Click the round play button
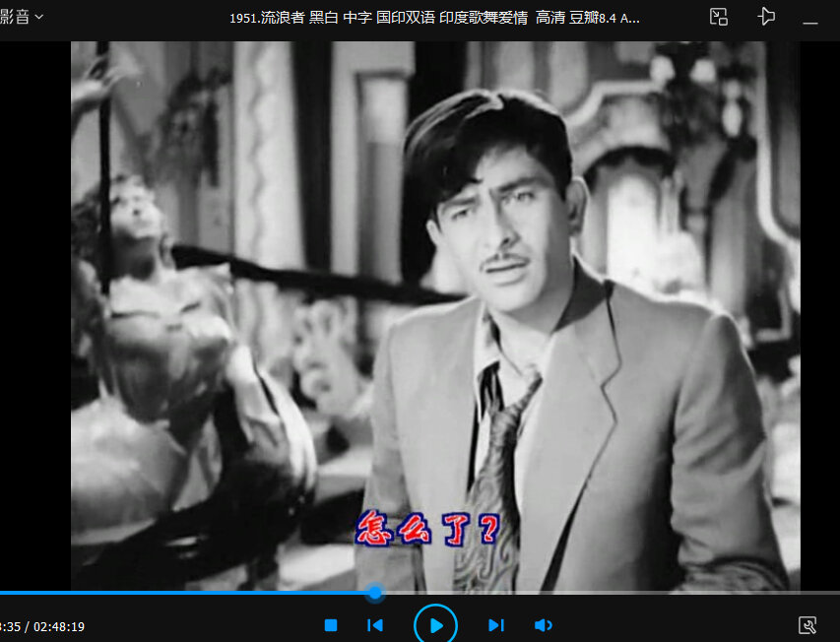Image resolution: width=840 pixels, height=642 pixels. click(x=435, y=625)
